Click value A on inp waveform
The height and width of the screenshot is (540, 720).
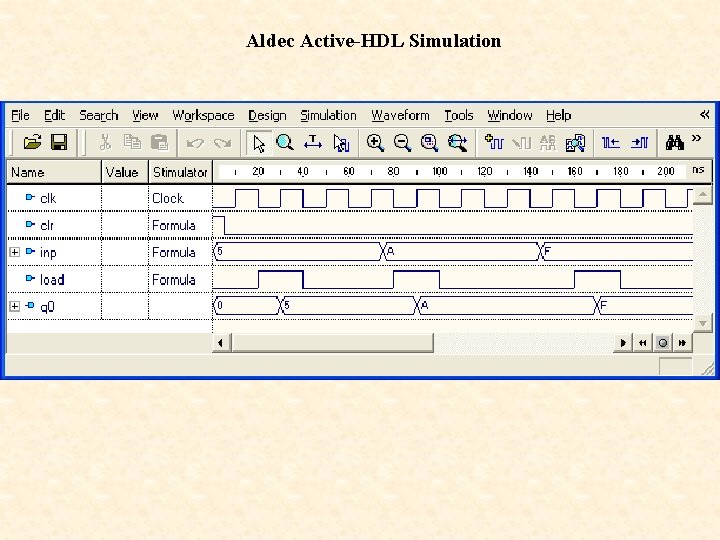click(x=391, y=251)
